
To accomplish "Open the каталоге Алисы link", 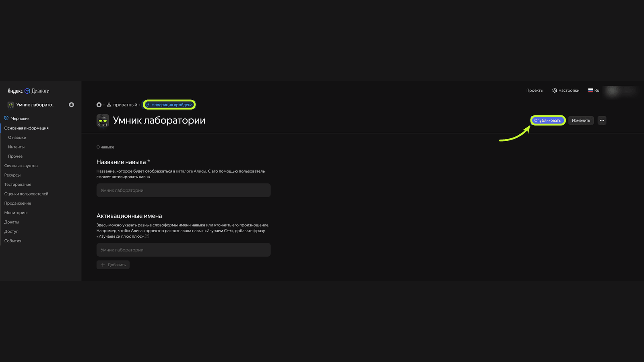I will point(191,171).
